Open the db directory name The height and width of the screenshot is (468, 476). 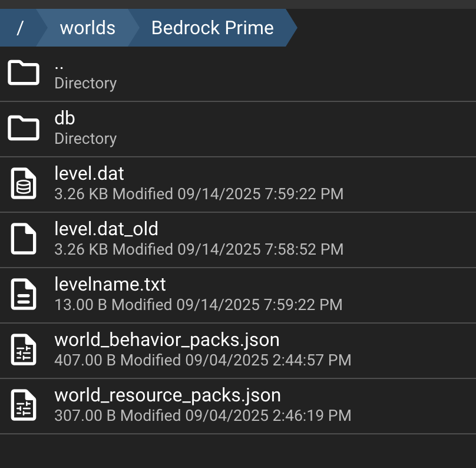(65, 118)
